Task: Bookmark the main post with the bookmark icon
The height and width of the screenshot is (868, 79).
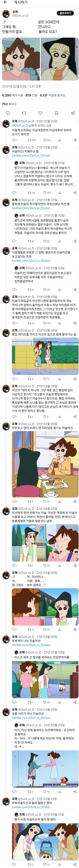Action: point(56,113)
